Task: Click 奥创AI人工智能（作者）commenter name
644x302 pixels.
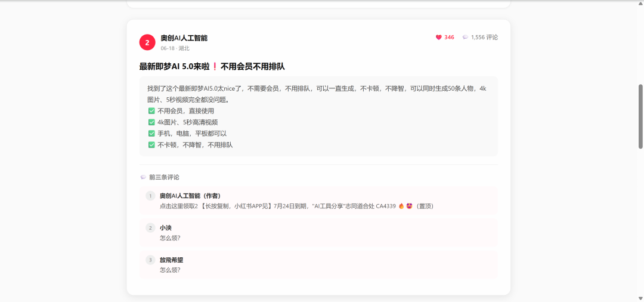Action: pyautogui.click(x=191, y=196)
